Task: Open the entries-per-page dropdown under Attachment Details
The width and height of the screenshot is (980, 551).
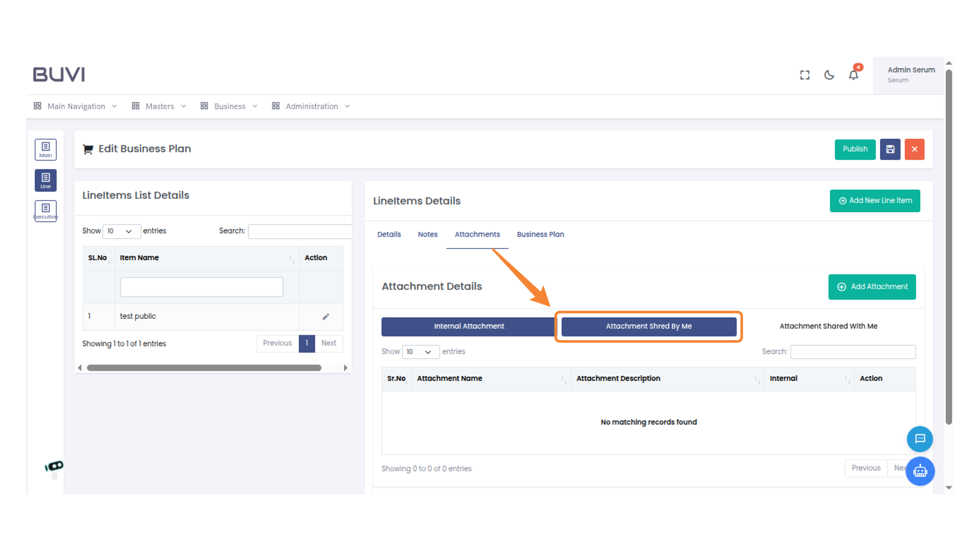Action: [421, 352]
